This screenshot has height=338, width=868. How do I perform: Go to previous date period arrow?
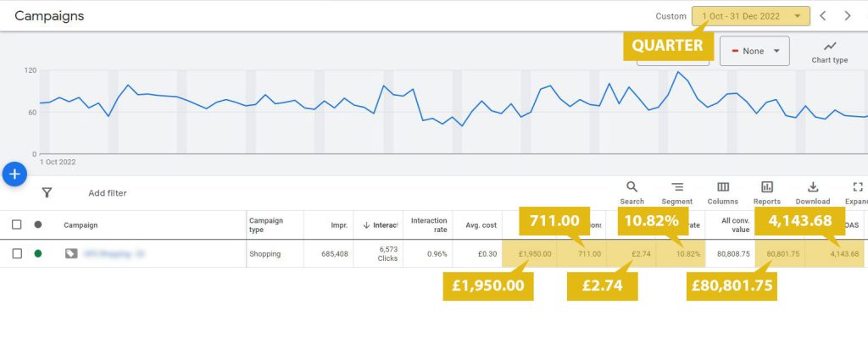pyautogui.click(x=823, y=16)
